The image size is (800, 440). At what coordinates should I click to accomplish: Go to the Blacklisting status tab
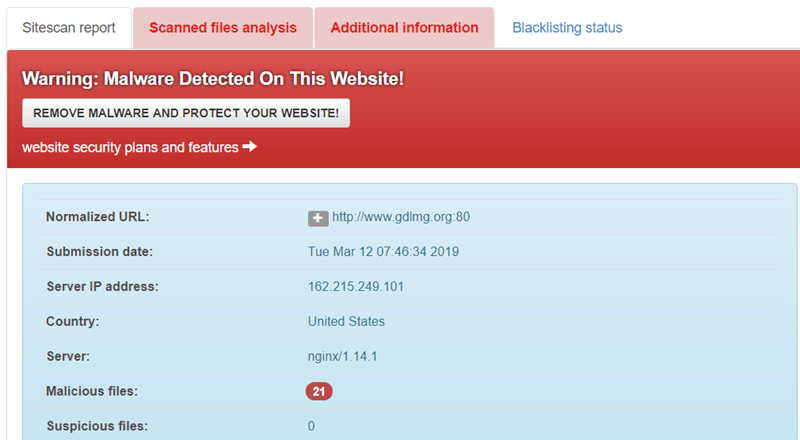pyautogui.click(x=567, y=28)
